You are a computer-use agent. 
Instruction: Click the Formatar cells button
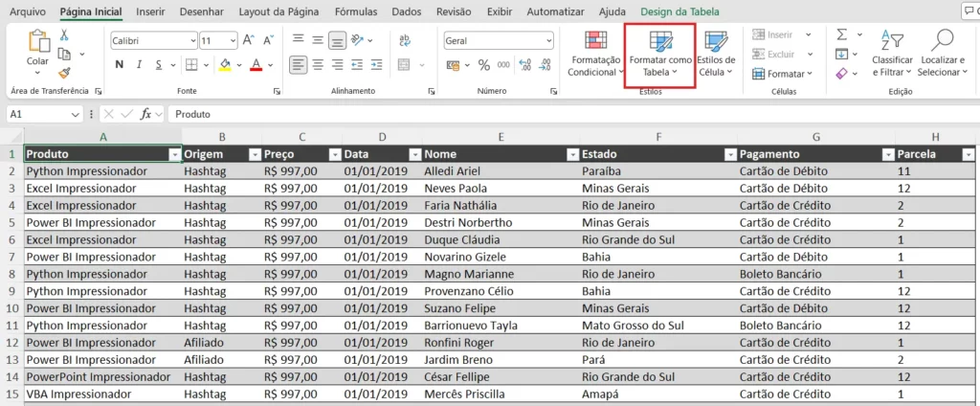(x=782, y=74)
